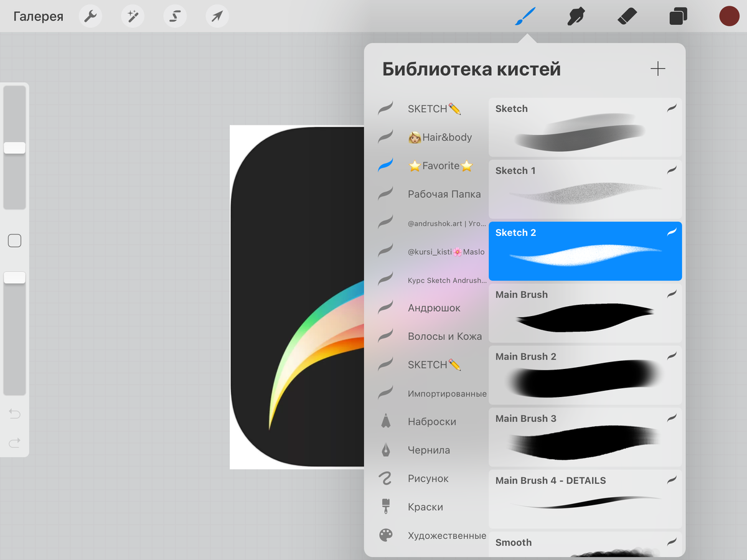Tap the Библиотека кистей title
The width and height of the screenshot is (747, 560).
pos(471,69)
